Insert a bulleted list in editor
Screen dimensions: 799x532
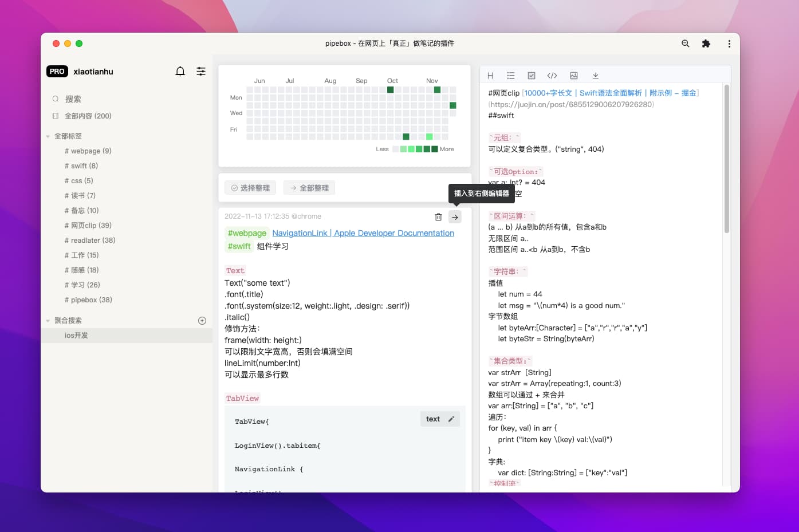pos(511,76)
